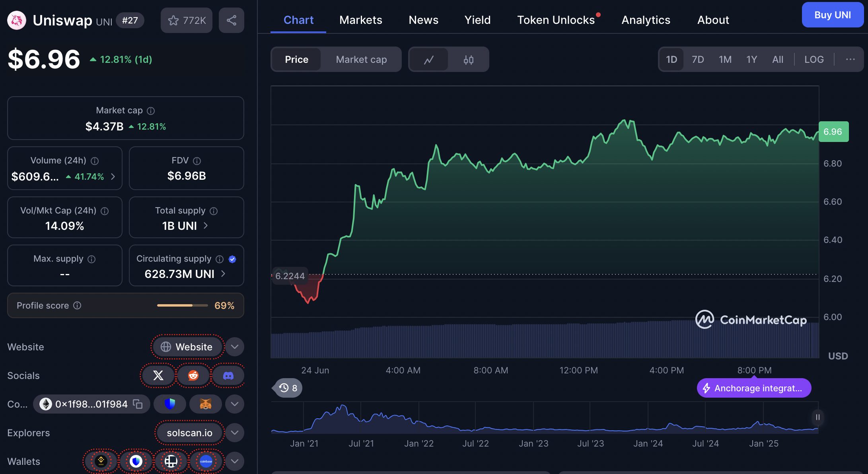This screenshot has height=474, width=868.
Task: Click the Buy UNI button
Action: pyautogui.click(x=833, y=15)
